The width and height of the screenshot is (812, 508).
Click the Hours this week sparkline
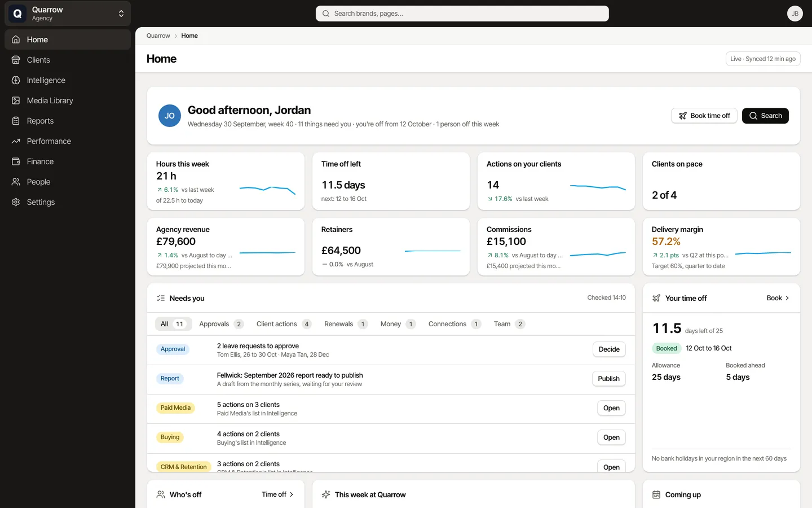coord(267,190)
